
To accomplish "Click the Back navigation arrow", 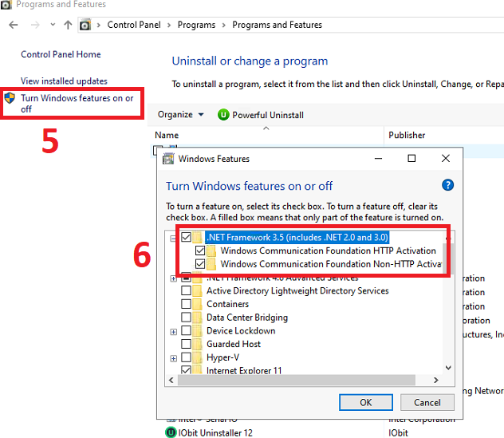I will 14,25.
